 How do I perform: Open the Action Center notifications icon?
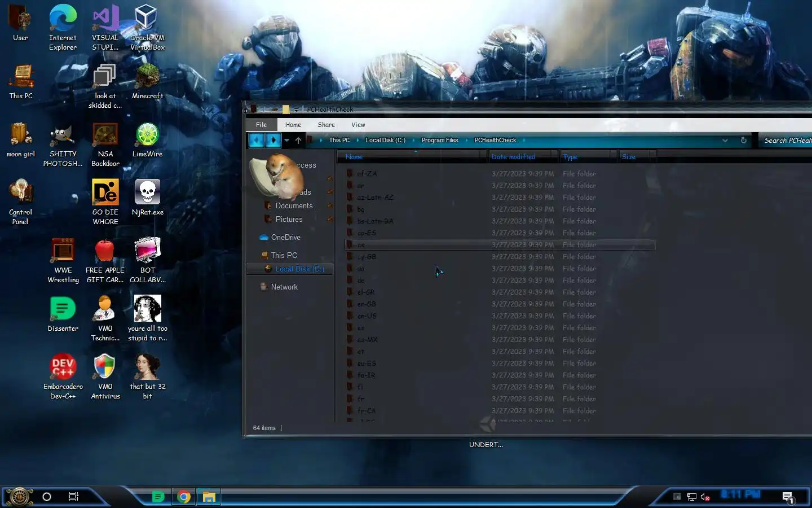point(788,497)
